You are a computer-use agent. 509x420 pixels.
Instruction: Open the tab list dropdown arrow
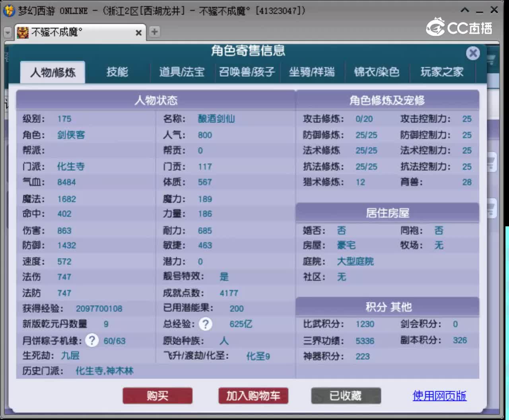click(x=8, y=32)
